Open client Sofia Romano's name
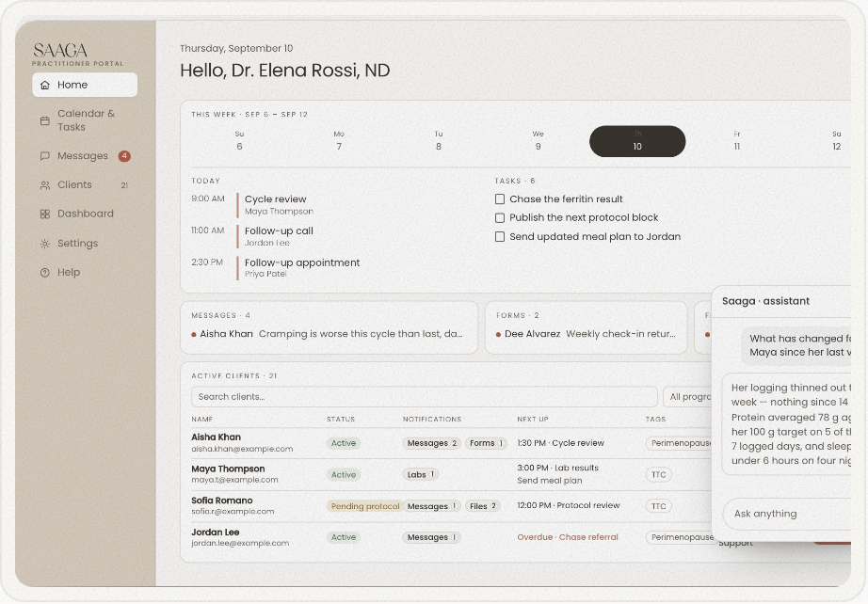868x604 pixels. pyautogui.click(x=222, y=500)
